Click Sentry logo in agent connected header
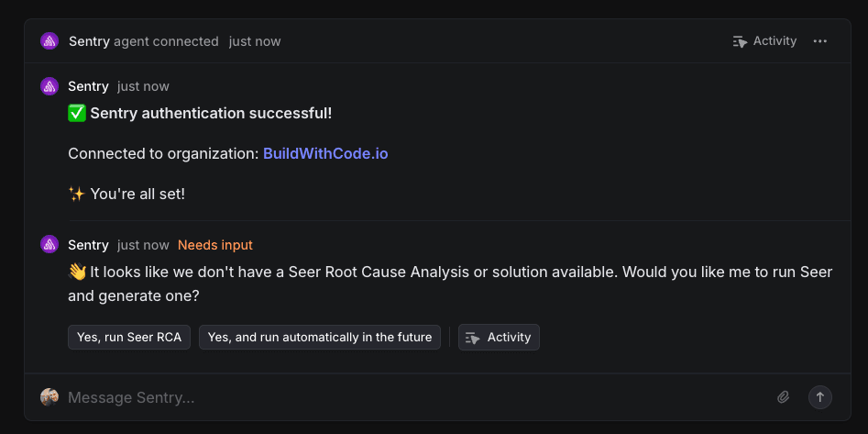Viewport: 868px width, 434px height. coord(49,41)
